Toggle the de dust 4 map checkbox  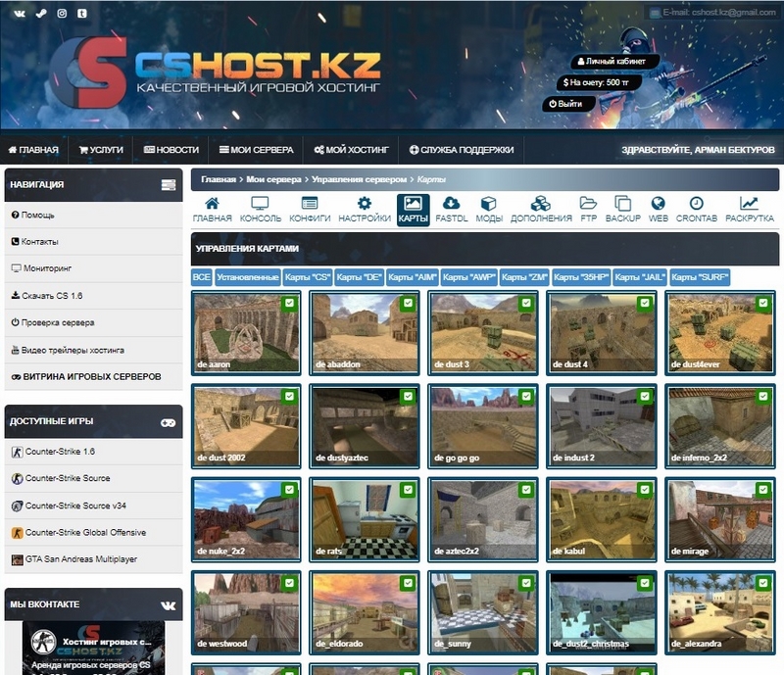tap(645, 303)
